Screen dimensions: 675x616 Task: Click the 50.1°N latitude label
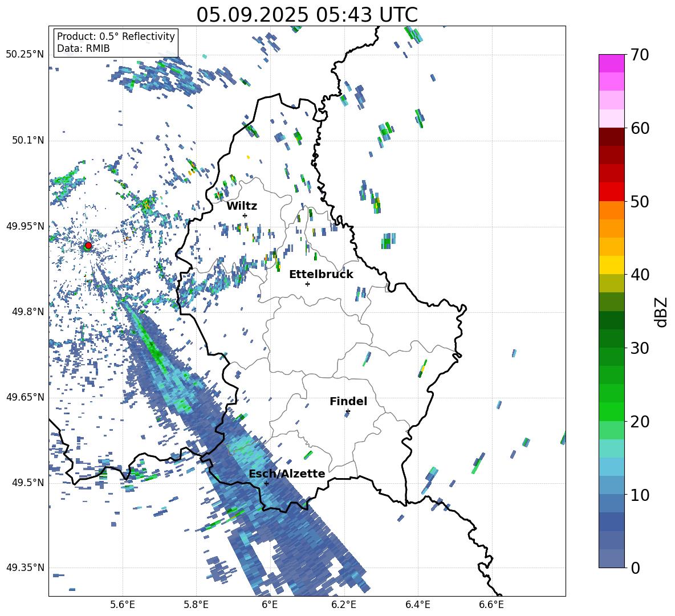(x=28, y=140)
